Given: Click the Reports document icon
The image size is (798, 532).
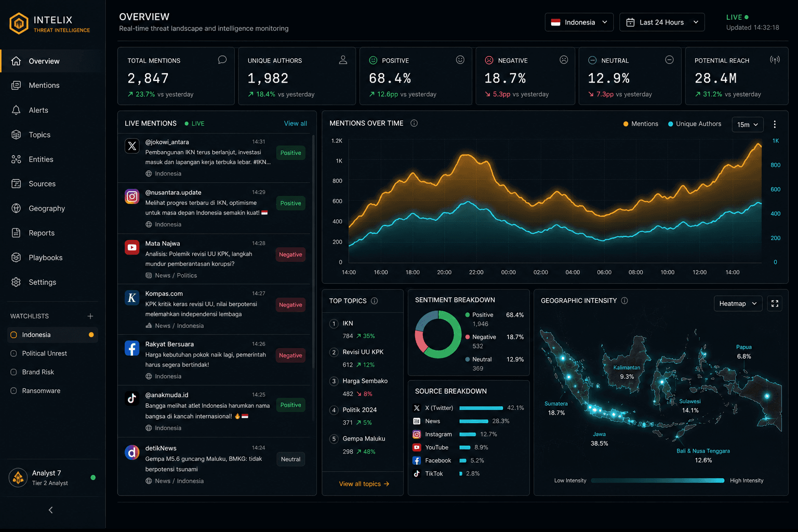Looking at the screenshot, I should coord(16,233).
